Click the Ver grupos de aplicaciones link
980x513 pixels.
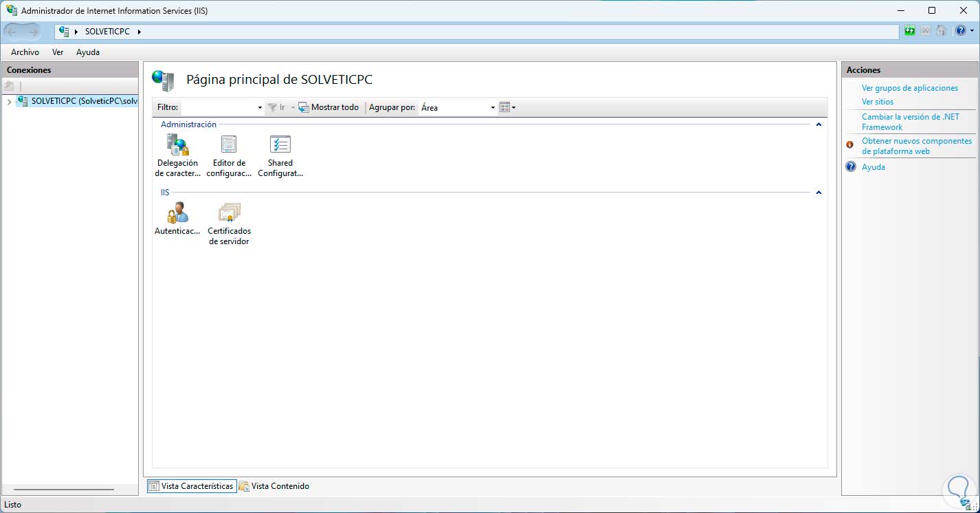pyautogui.click(x=910, y=88)
